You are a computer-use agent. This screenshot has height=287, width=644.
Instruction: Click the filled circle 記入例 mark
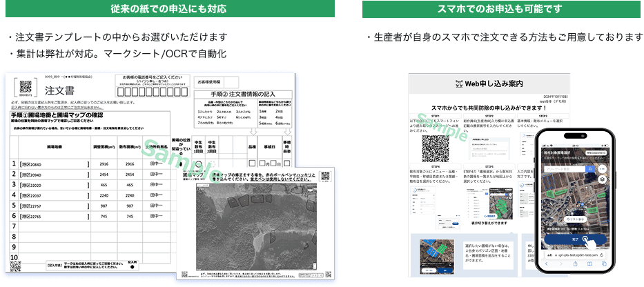pyautogui.click(x=133, y=266)
